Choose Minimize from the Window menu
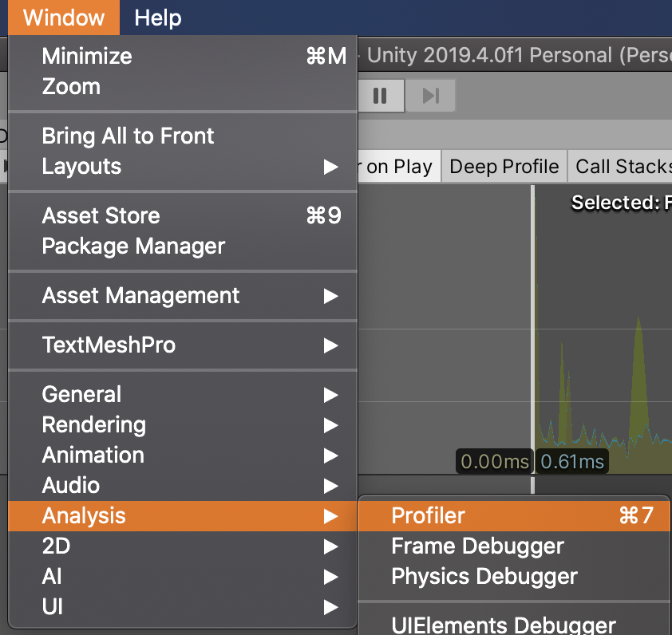The height and width of the screenshot is (635, 672). tap(183, 56)
